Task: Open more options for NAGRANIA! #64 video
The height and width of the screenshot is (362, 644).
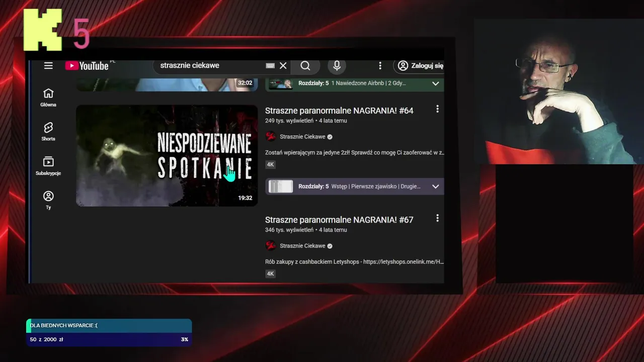Action: [437, 109]
